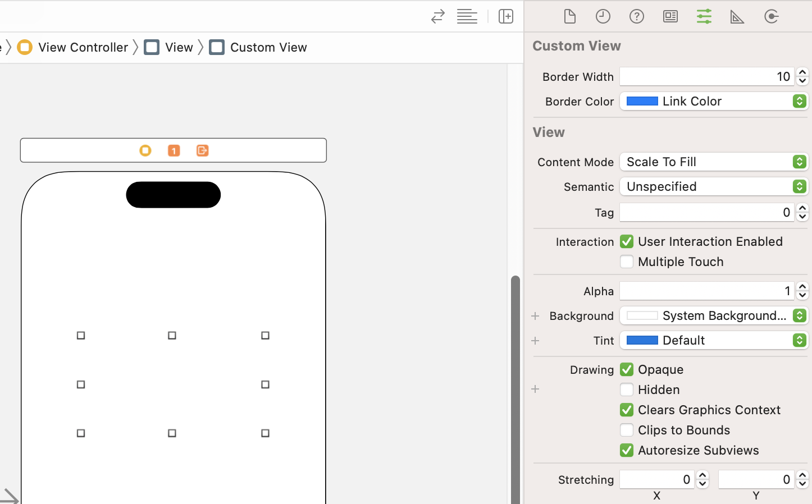The image size is (812, 504).
Task: Click the top-left selection handle of Custom View
Action: point(81,336)
